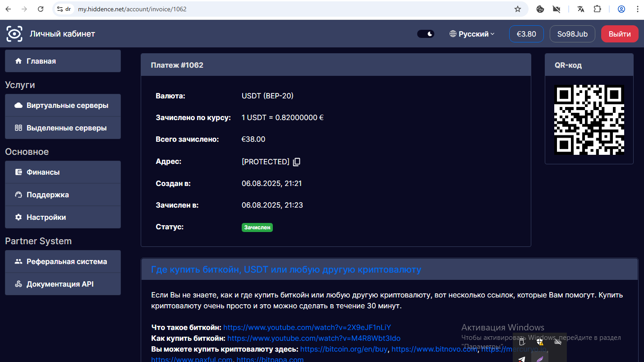Click the Hiddence eye logo icon
The height and width of the screenshot is (362, 644).
point(14,34)
